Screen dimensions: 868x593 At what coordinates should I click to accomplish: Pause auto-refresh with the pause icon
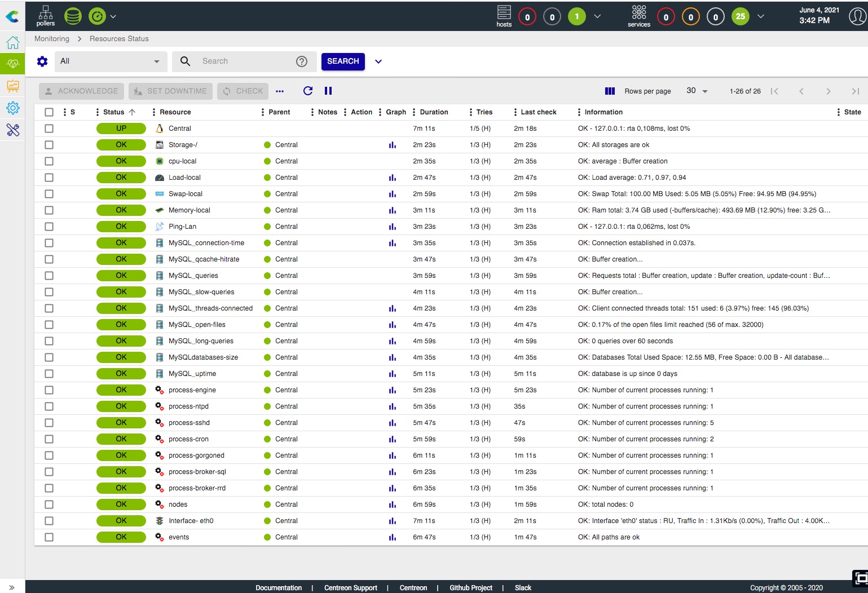pos(328,91)
